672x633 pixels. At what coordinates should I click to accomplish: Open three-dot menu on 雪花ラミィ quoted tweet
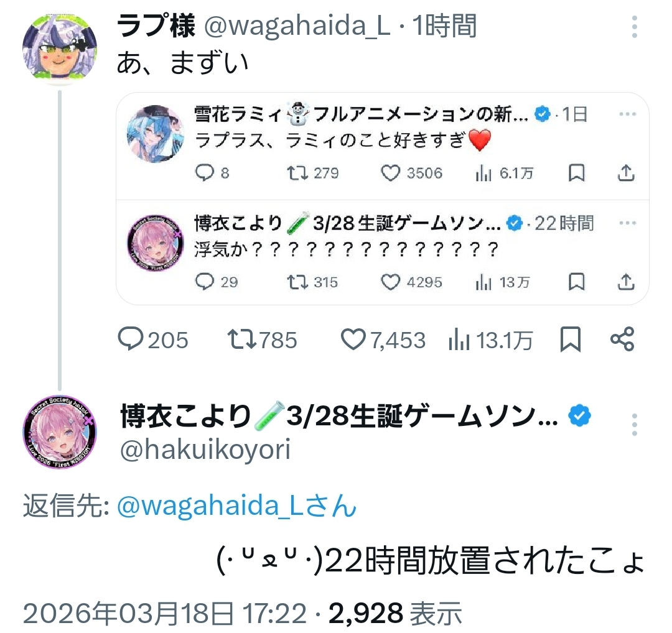click(x=627, y=114)
